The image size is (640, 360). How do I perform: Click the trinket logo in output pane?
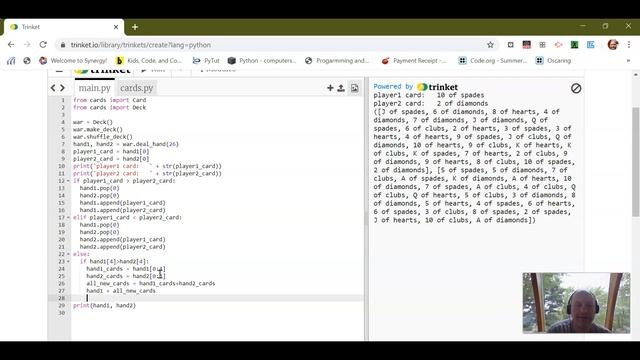pyautogui.click(x=437, y=87)
